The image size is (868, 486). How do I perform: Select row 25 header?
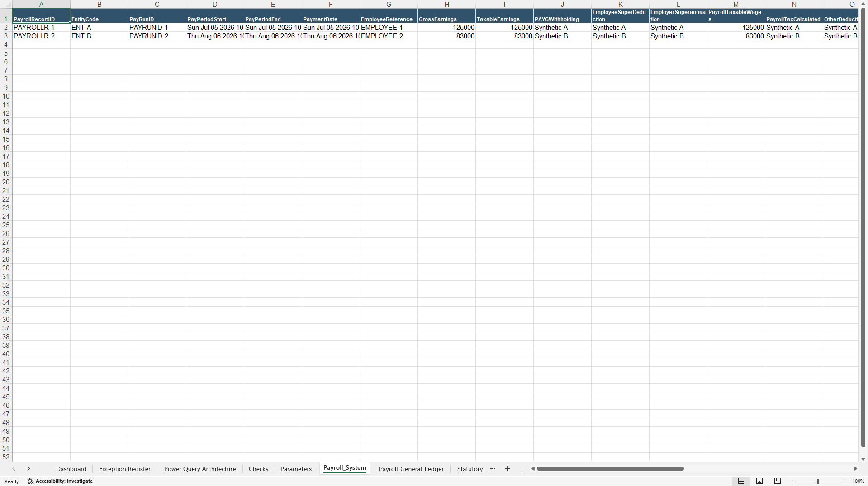(6, 225)
